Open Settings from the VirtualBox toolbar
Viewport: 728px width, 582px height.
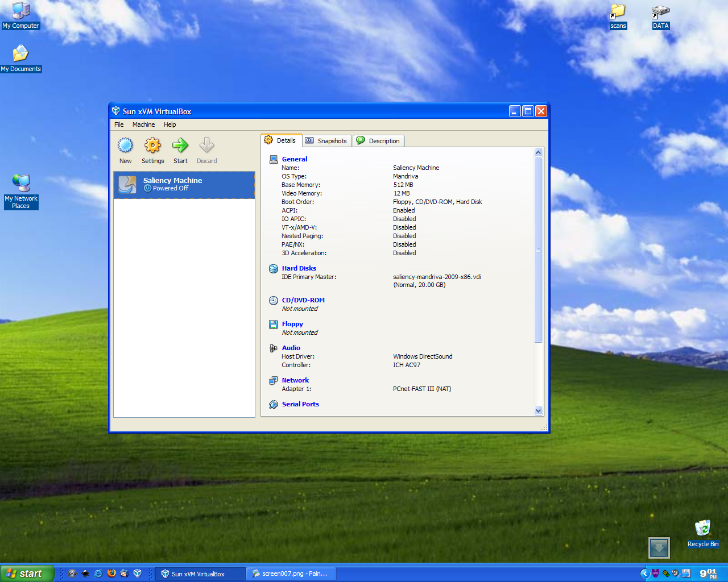coord(152,151)
